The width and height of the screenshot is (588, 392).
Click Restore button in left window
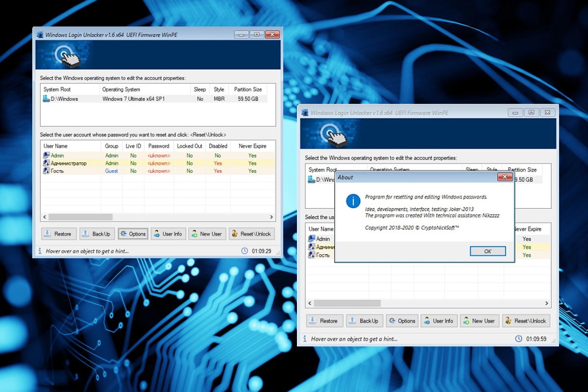pyautogui.click(x=58, y=234)
